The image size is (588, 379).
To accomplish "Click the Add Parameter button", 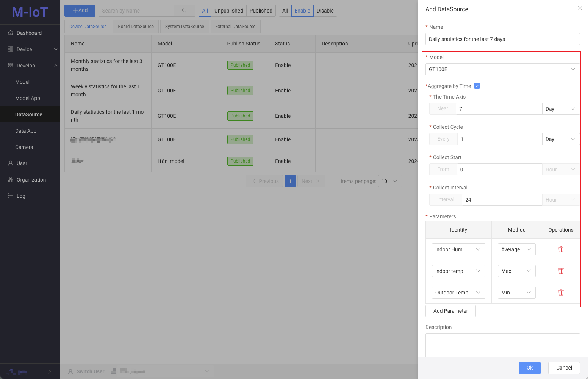I will click(x=450, y=311).
